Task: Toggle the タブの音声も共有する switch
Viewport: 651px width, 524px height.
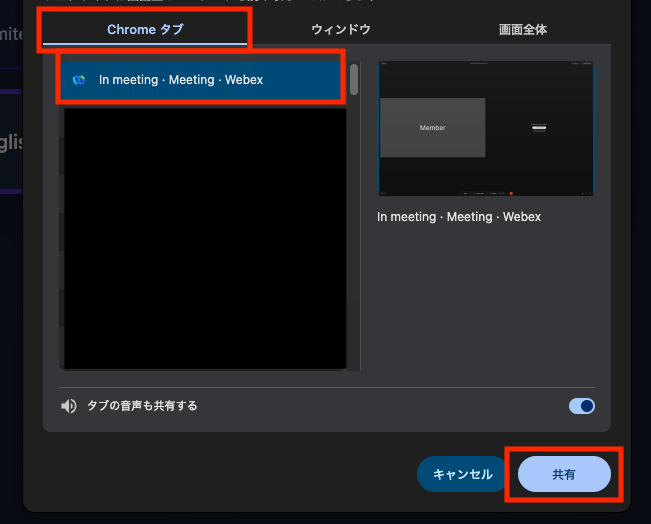Action: pyautogui.click(x=582, y=406)
